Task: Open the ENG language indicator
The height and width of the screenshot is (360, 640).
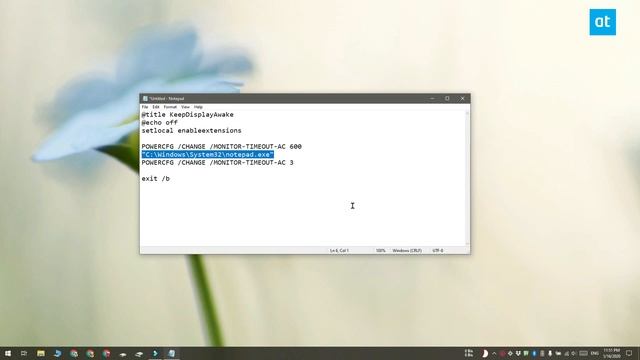Action: point(594,353)
